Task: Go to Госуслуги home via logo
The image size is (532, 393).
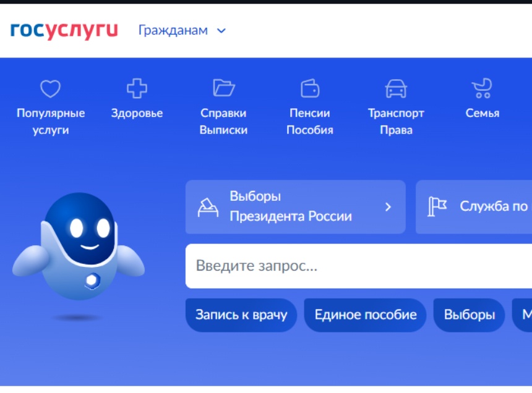Action: click(x=64, y=30)
